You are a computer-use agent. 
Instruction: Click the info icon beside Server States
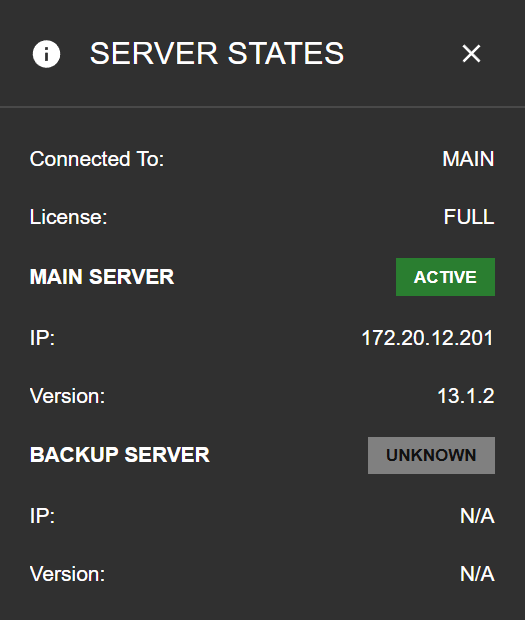click(47, 54)
